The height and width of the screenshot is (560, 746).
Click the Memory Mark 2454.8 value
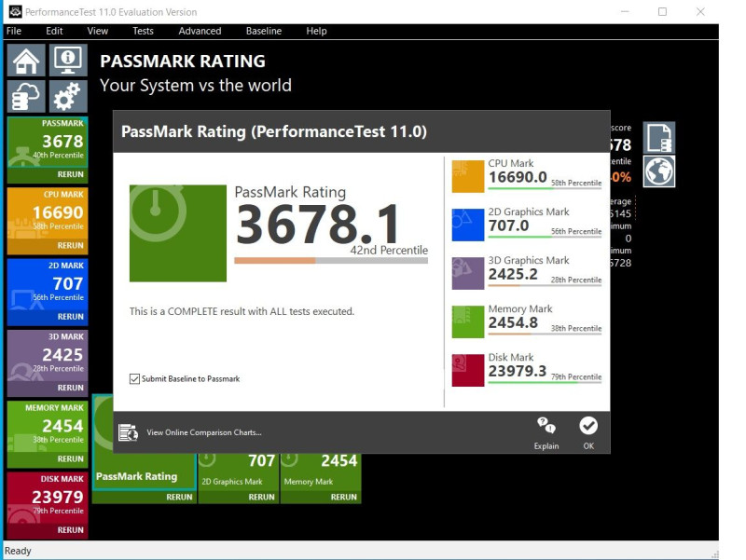coord(513,322)
